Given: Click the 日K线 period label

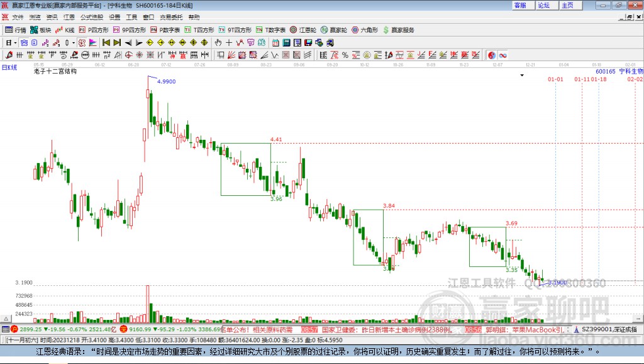Looking at the screenshot, I should (9, 67).
